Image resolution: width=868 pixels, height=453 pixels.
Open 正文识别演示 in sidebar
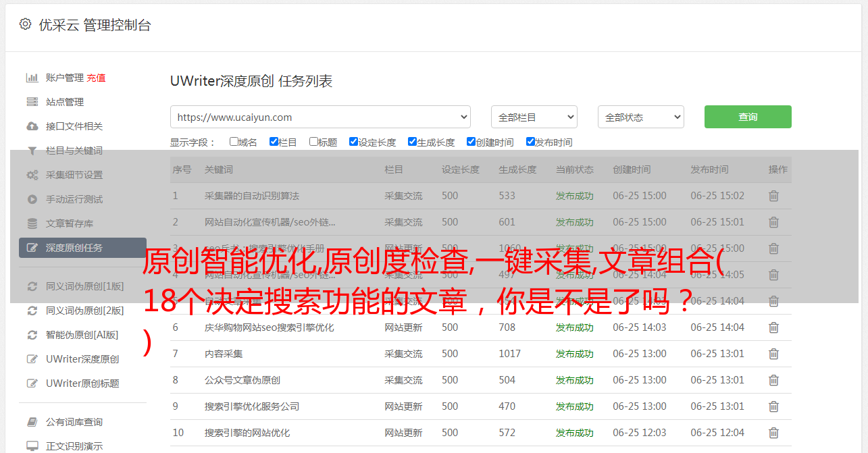74,446
